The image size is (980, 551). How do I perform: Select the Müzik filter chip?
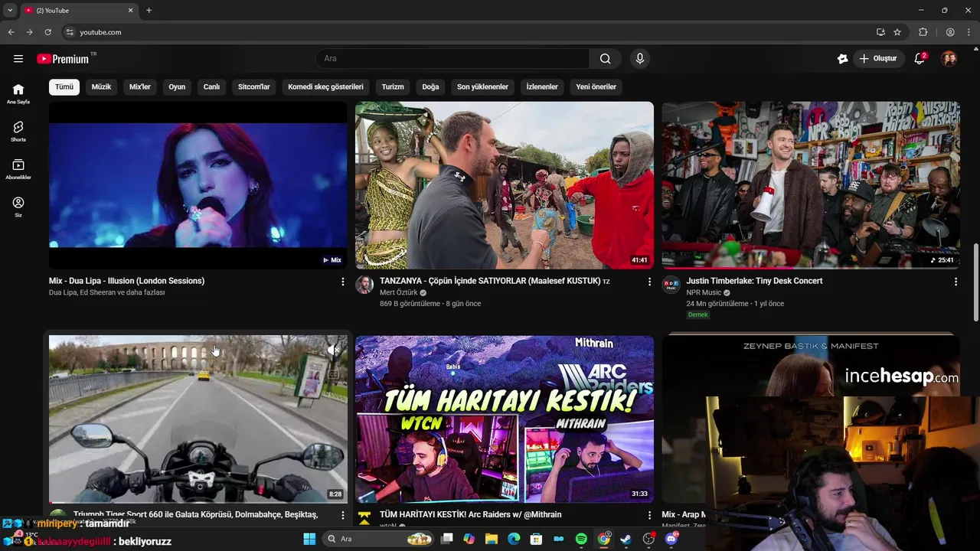(x=101, y=87)
